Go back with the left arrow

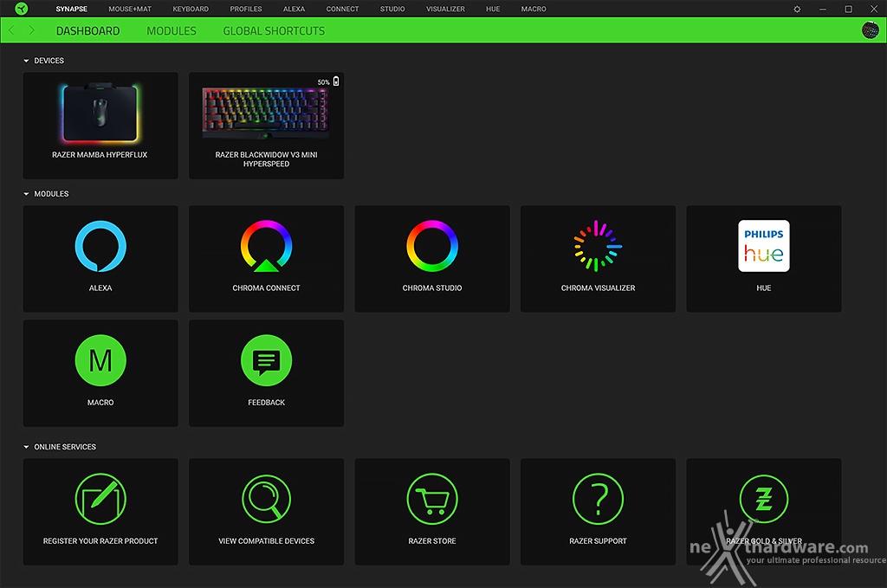[x=11, y=30]
